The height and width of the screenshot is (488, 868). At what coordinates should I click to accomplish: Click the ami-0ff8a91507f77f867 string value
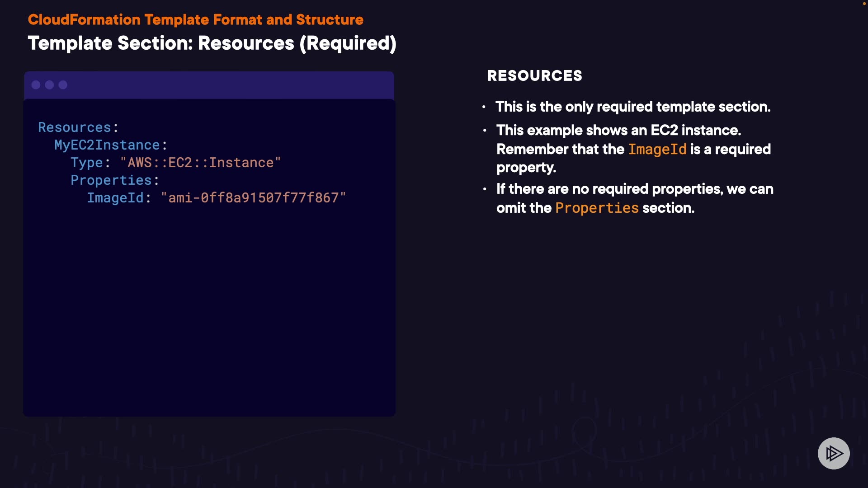pos(253,198)
